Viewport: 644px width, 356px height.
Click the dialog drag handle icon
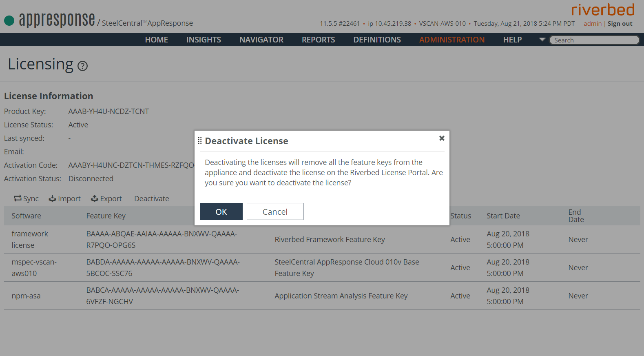click(200, 141)
